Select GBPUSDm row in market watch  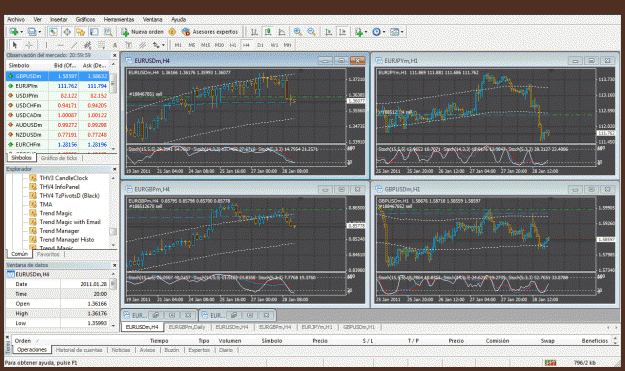pyautogui.click(x=57, y=76)
